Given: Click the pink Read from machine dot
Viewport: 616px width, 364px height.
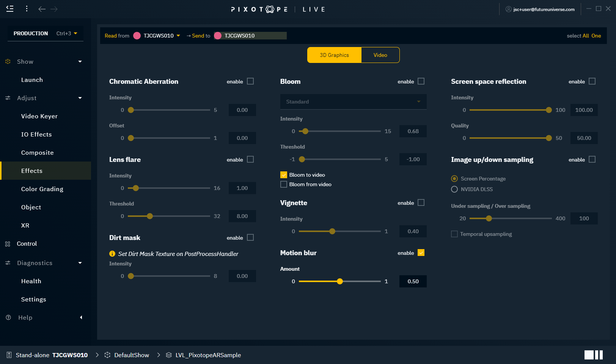Looking at the screenshot, I should click(137, 36).
